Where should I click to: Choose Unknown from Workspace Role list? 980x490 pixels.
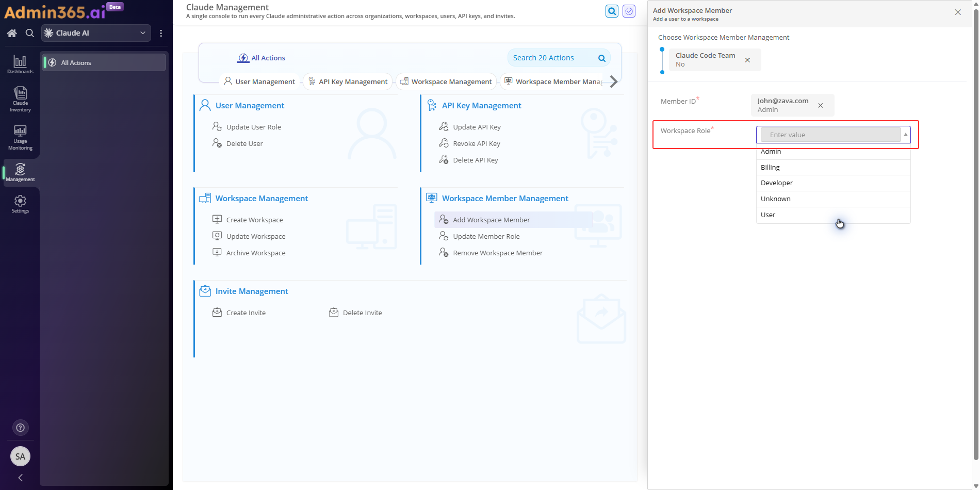(833, 199)
